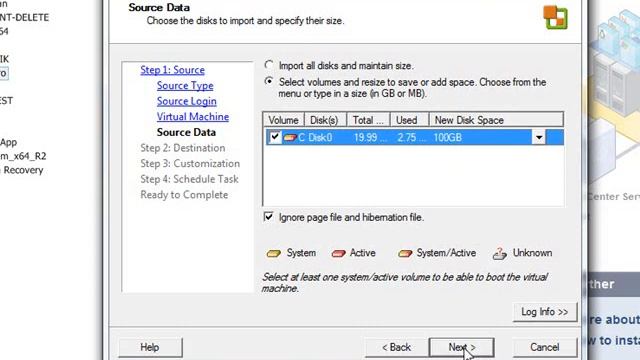
Task: Click the m_x64_R2 item in background list
Action: pos(23,156)
